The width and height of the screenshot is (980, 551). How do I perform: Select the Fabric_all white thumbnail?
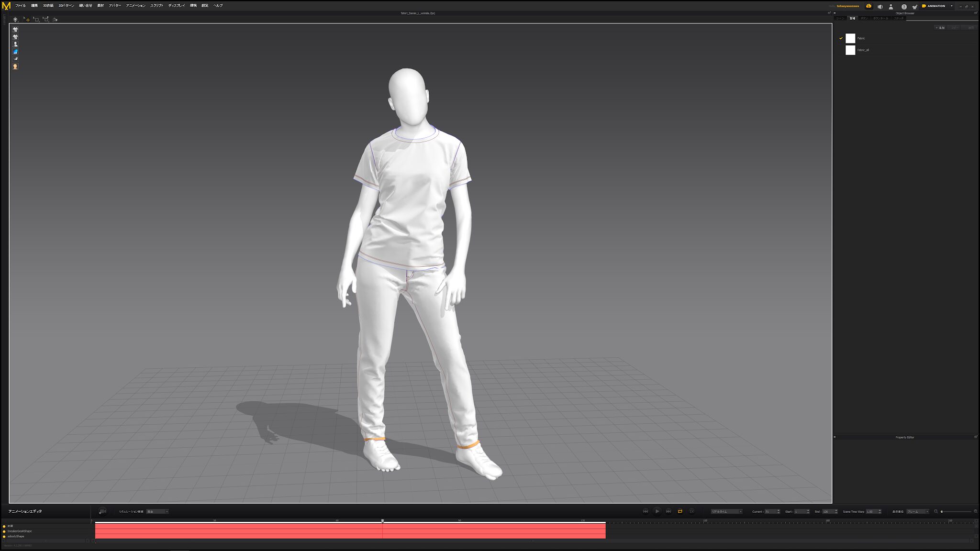pyautogui.click(x=850, y=50)
